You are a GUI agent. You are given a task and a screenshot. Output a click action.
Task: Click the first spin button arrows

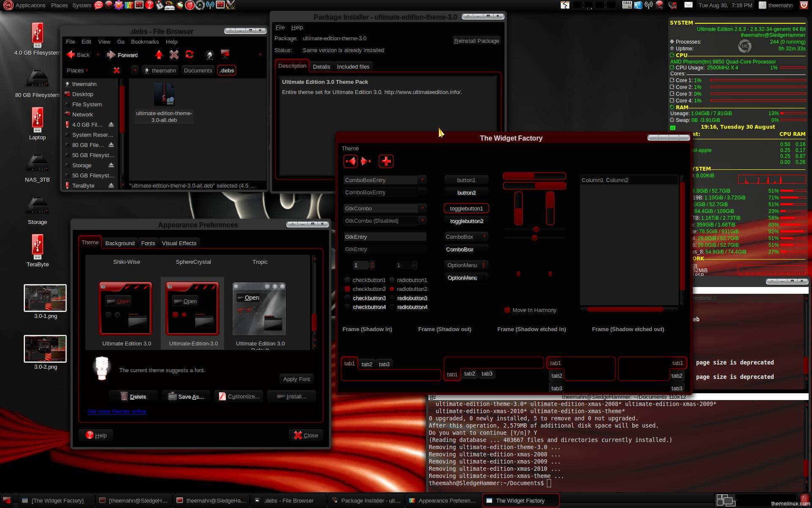tap(372, 265)
